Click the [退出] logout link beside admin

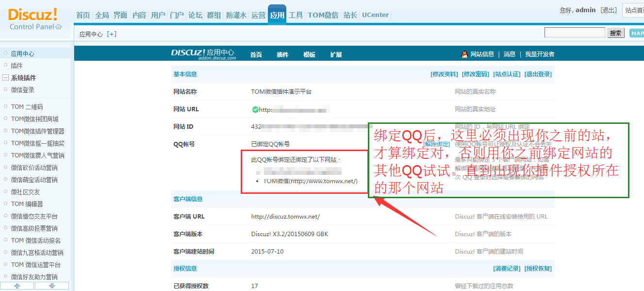point(609,10)
